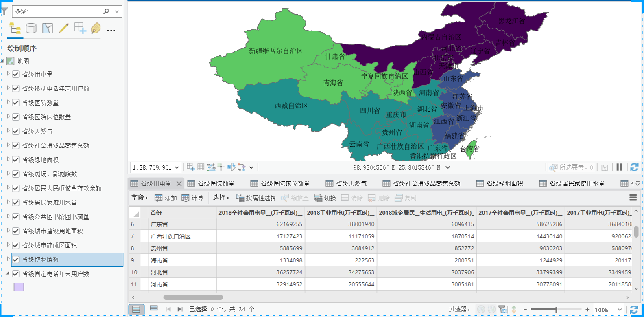Open the 省级天然气 table tab
Image resolution: width=644 pixels, height=317 pixels.
(347, 184)
